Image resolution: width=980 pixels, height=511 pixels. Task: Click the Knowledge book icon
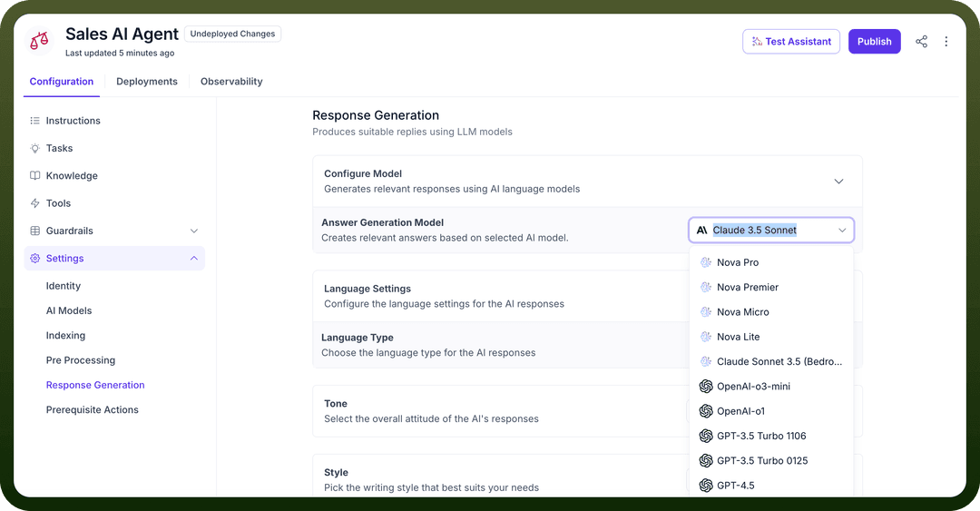coord(35,176)
